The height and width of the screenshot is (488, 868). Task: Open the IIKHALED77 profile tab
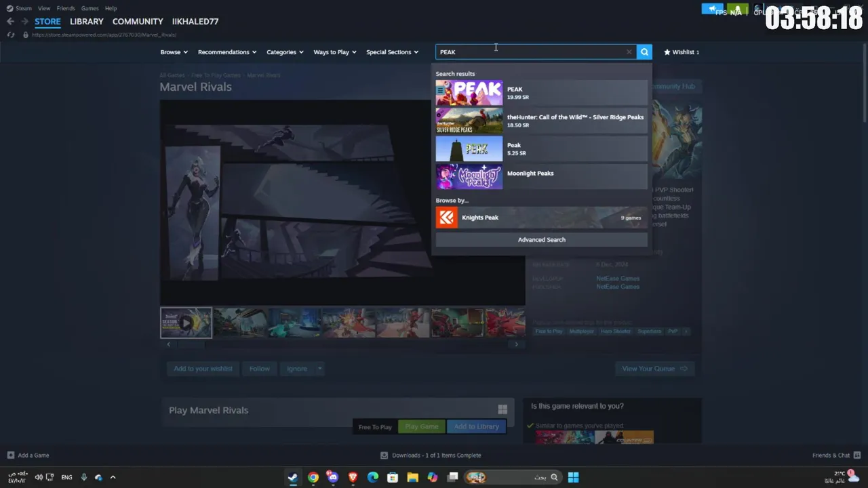pos(195,21)
